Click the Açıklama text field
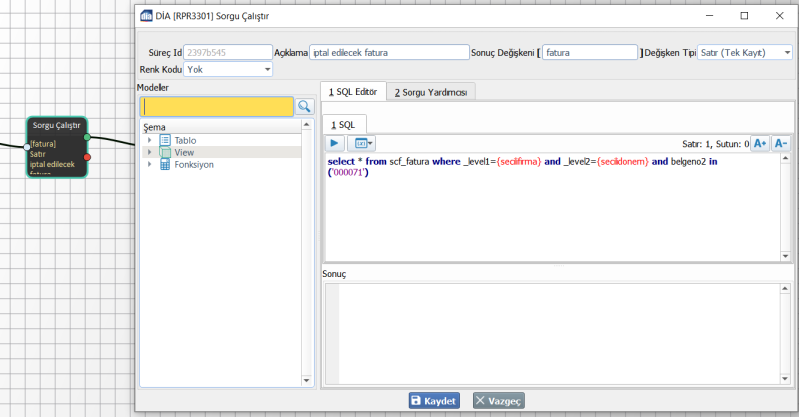 click(x=388, y=52)
